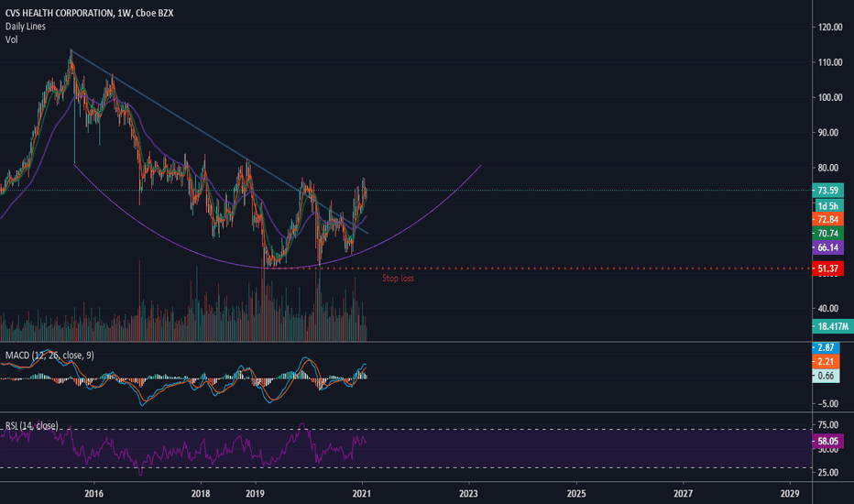Select the 72.84 orange price tag
The width and height of the screenshot is (854, 504).
[x=827, y=220]
